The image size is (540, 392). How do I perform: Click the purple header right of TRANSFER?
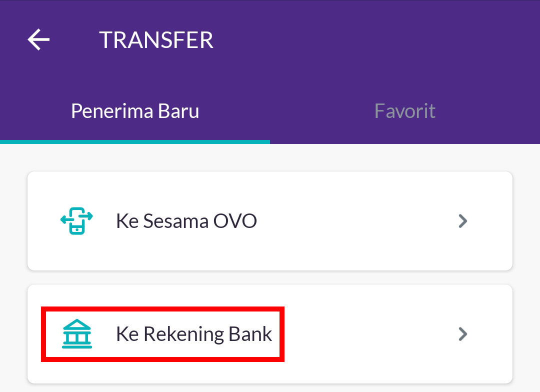pos(375,40)
